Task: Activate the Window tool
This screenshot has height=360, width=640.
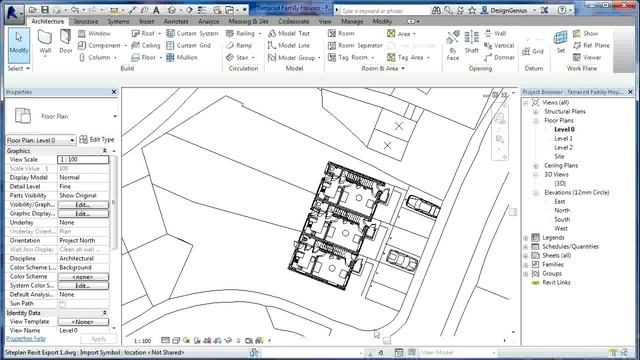Action: 94,33
